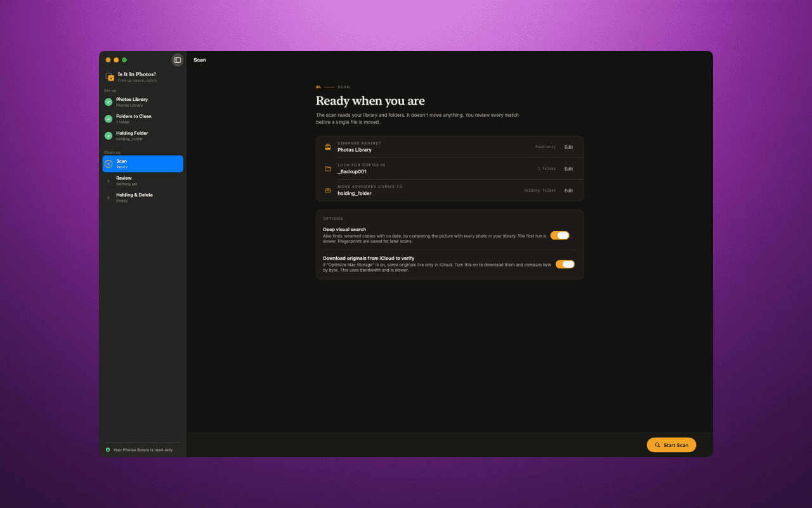Viewport: 812px width, 508px height.
Task: Click the Holding folder tag label
Action: (540, 190)
